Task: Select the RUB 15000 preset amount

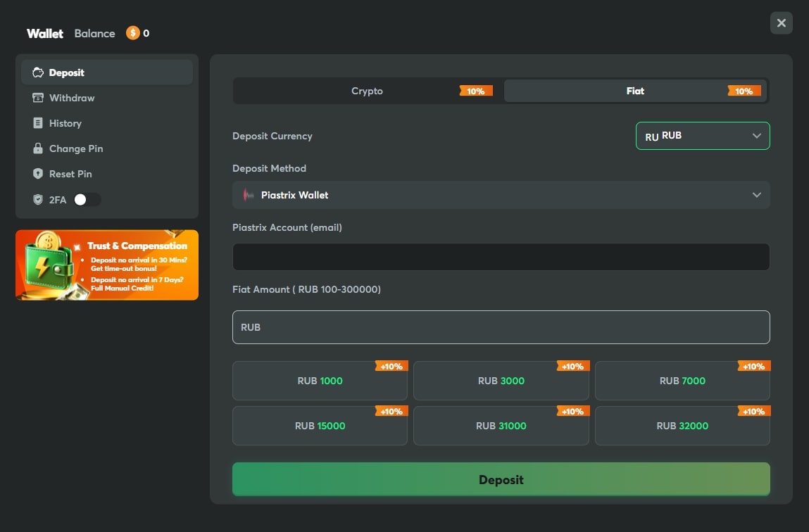Action: (320, 426)
